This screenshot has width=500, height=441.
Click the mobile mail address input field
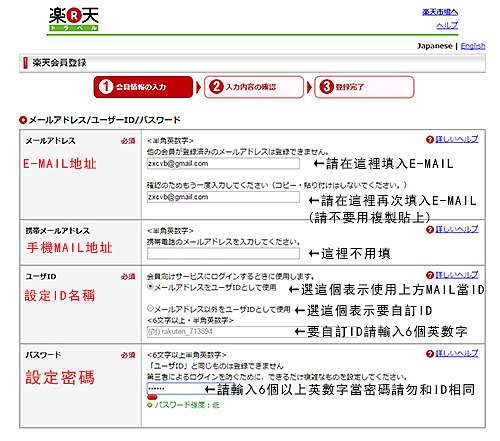223,254
